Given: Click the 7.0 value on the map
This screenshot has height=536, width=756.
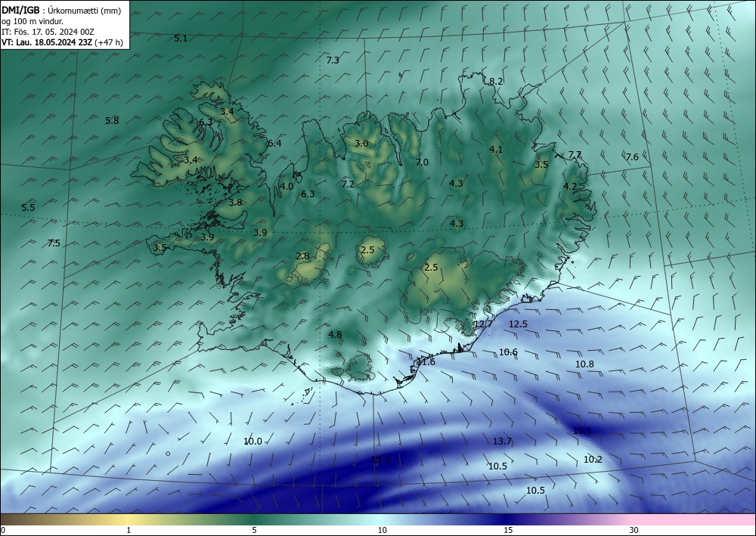Looking at the screenshot, I should pyautogui.click(x=422, y=163).
